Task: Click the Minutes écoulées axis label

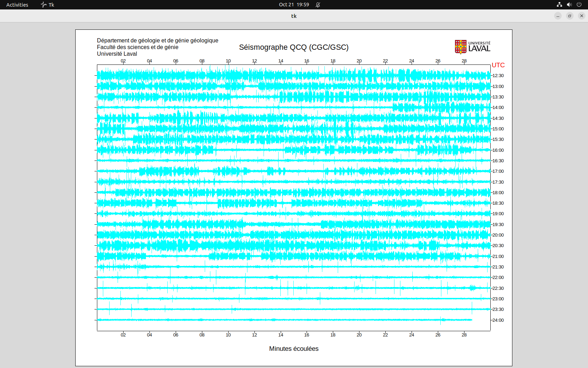Action: pos(294,349)
